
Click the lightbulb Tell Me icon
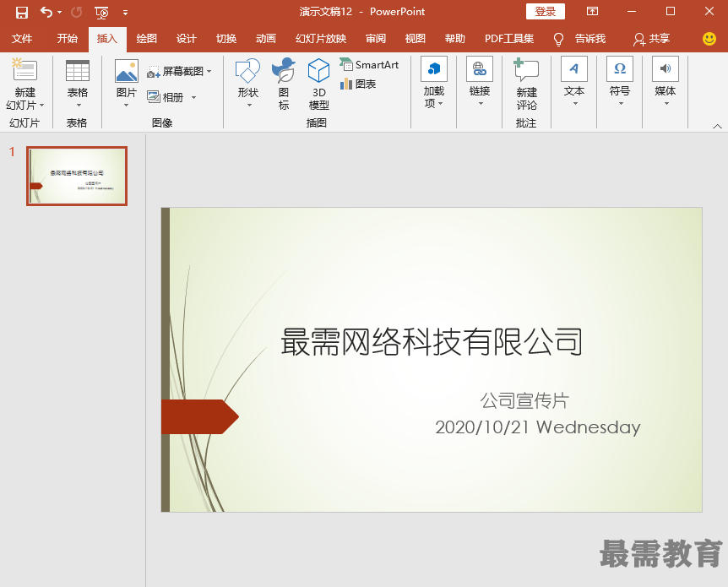click(x=558, y=40)
